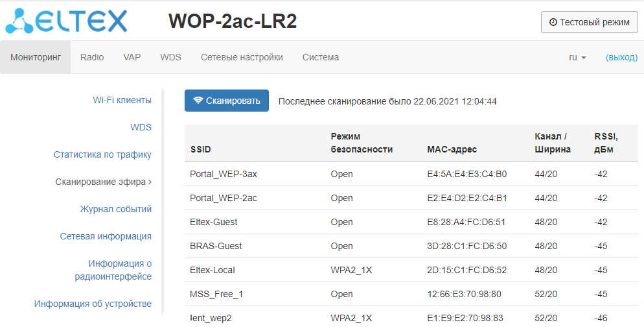Open Журнал событий in the sidebar
Screen dimensions: 644x327
pos(116,209)
